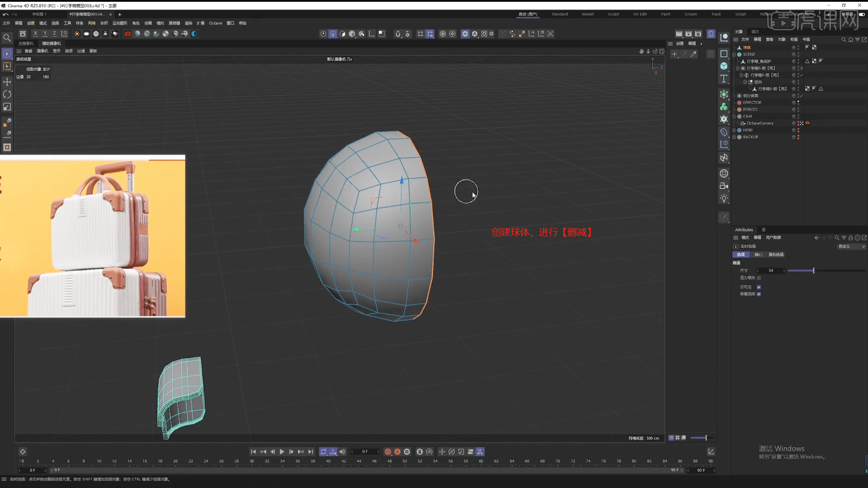This screenshot has height=488, width=868.
Task: Toggle visibility dots for 球体 object
Action: [x=798, y=47]
